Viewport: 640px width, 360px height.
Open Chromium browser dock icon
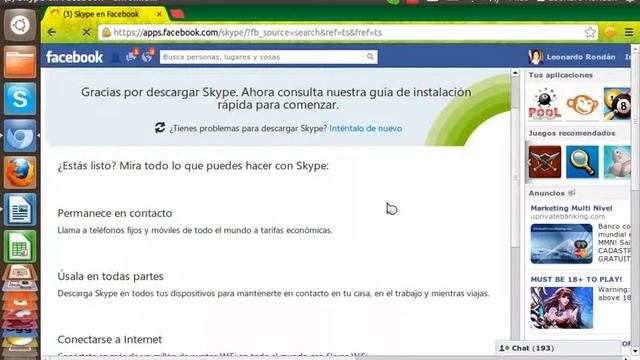click(20, 136)
